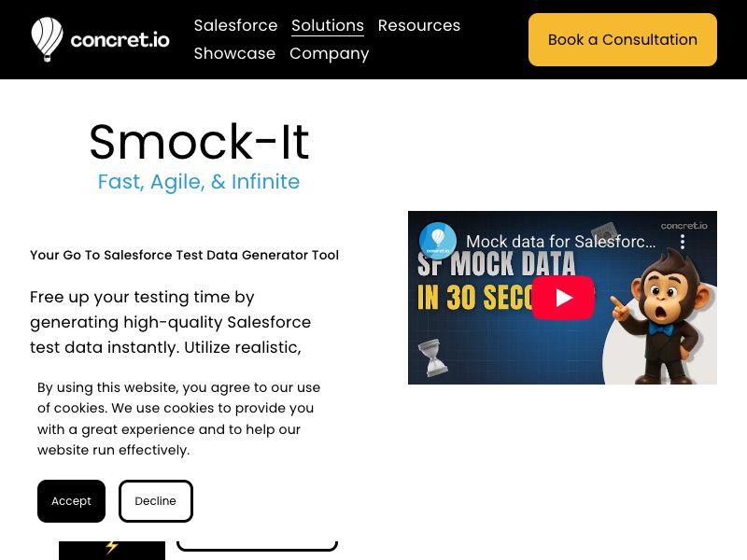The image size is (747, 560).
Task: Click the Smock-It page heading
Action: [199, 142]
